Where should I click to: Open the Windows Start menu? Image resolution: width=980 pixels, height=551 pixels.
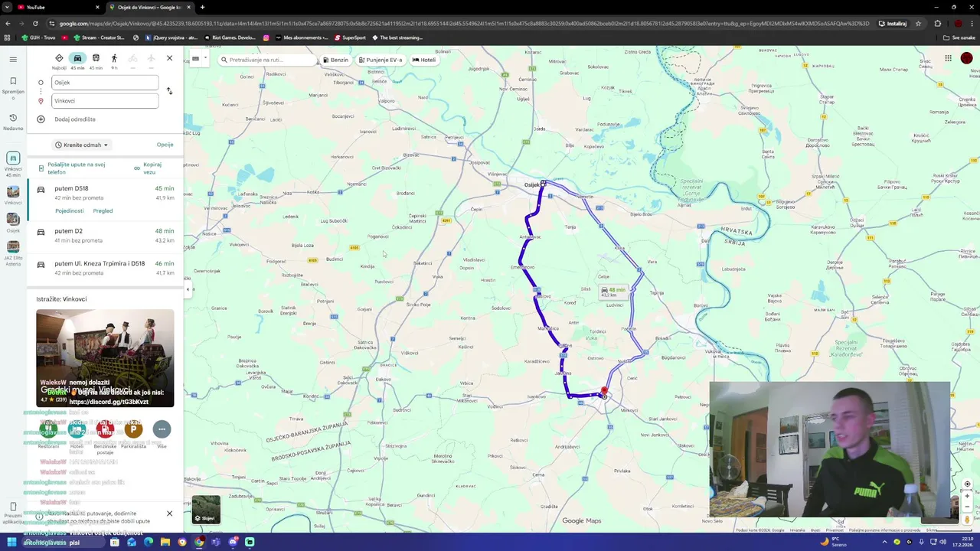[x=11, y=543]
